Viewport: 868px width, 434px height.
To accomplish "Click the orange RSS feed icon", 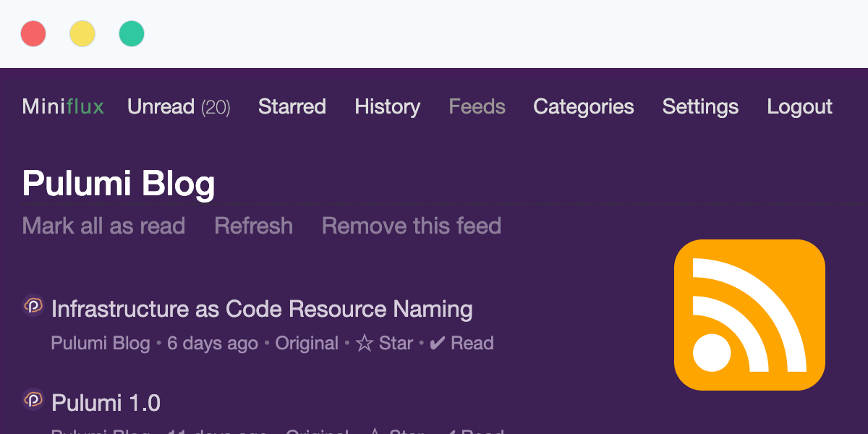I will (749, 315).
